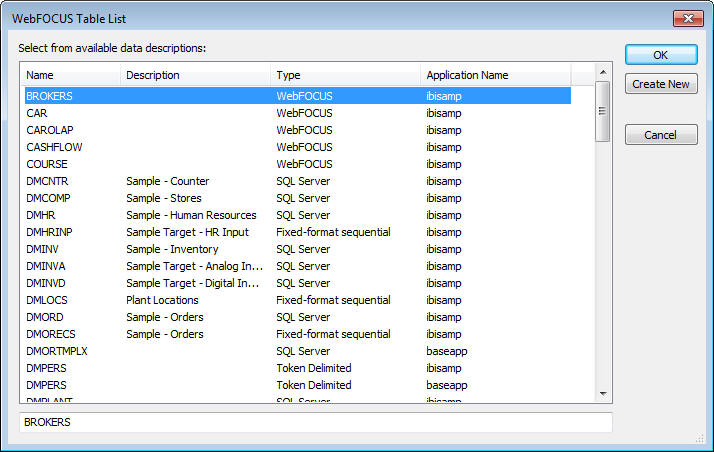The height and width of the screenshot is (452, 714).
Task: Confirm selection with the OK button
Action: coord(661,55)
